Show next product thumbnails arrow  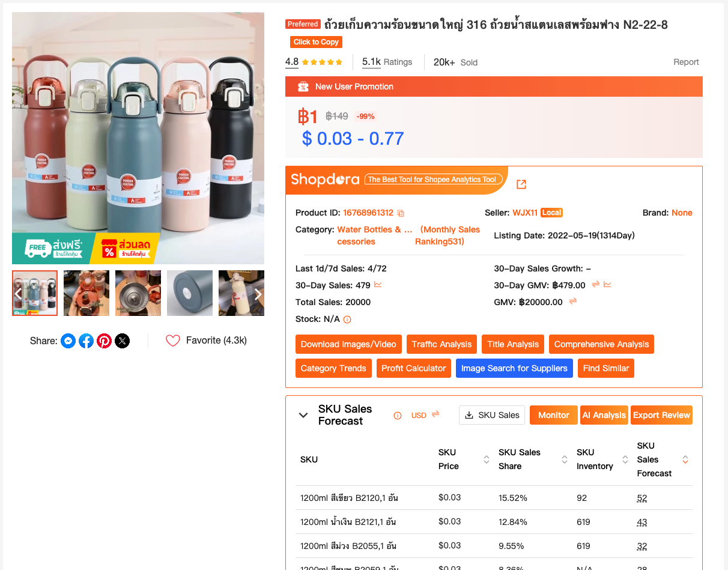(x=258, y=294)
